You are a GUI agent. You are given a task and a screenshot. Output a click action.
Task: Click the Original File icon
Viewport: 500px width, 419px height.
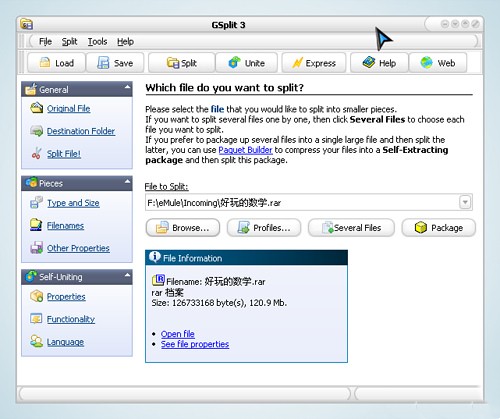click(x=36, y=108)
